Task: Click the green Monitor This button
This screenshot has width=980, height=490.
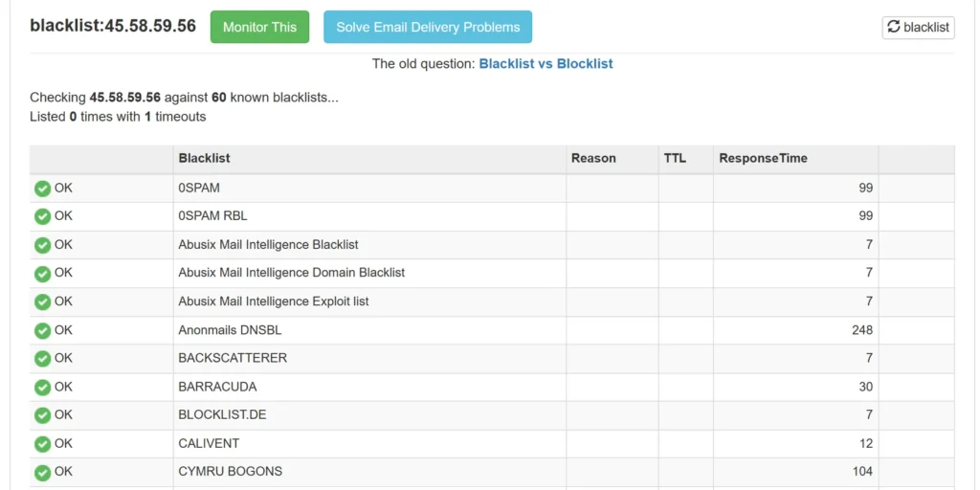Action: (259, 27)
